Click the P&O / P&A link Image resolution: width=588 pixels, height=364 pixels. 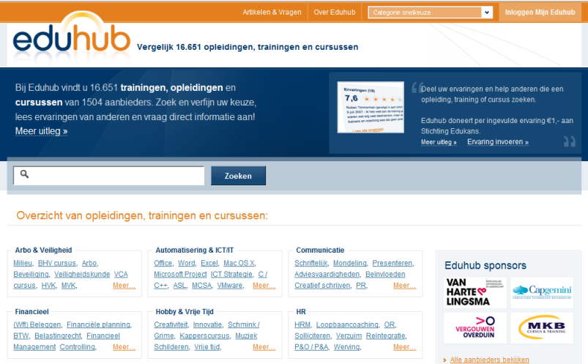[311, 347]
